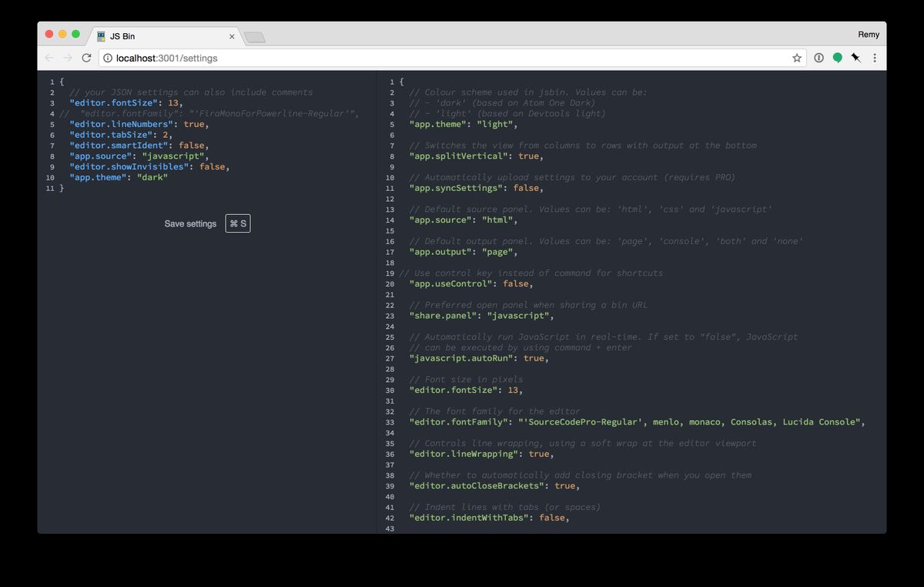Image resolution: width=924 pixels, height=587 pixels.
Task: Click the "dark" value of app.theme
Action: [x=152, y=177]
